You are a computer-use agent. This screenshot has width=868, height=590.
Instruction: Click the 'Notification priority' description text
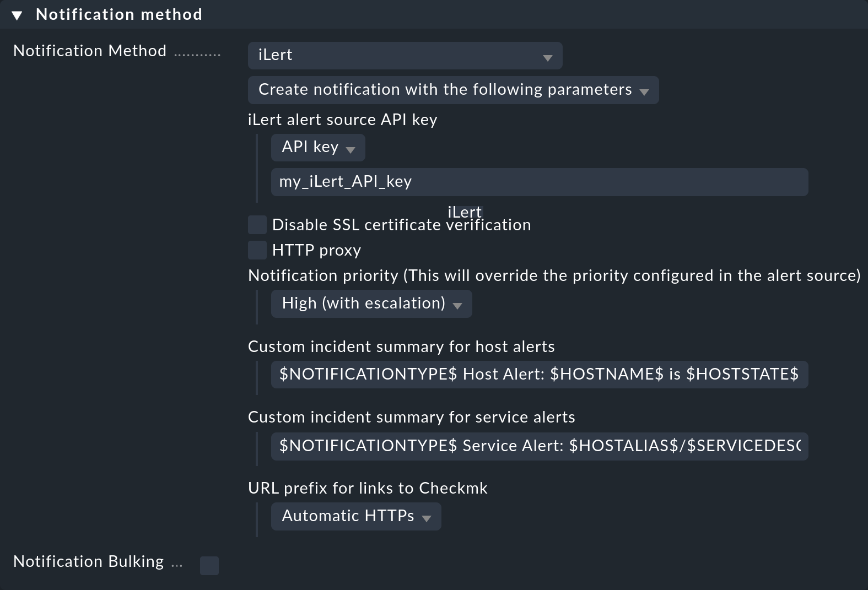click(554, 275)
